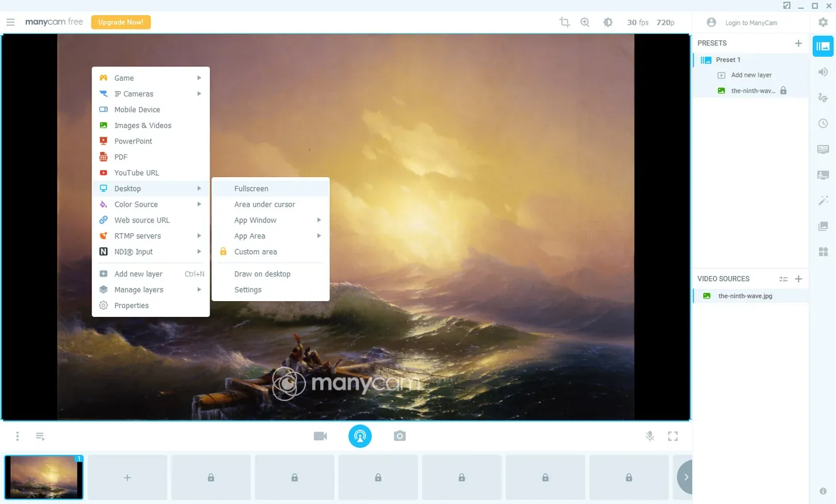Open the ManyCam settings gear icon
Viewport: 836px width, 504px height.
823,22
